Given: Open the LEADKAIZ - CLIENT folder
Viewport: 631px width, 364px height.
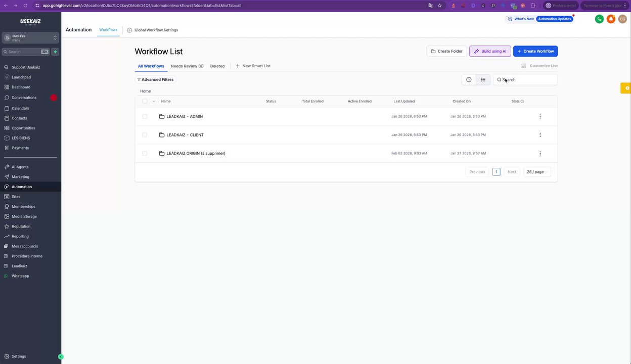Looking at the screenshot, I should [x=185, y=135].
